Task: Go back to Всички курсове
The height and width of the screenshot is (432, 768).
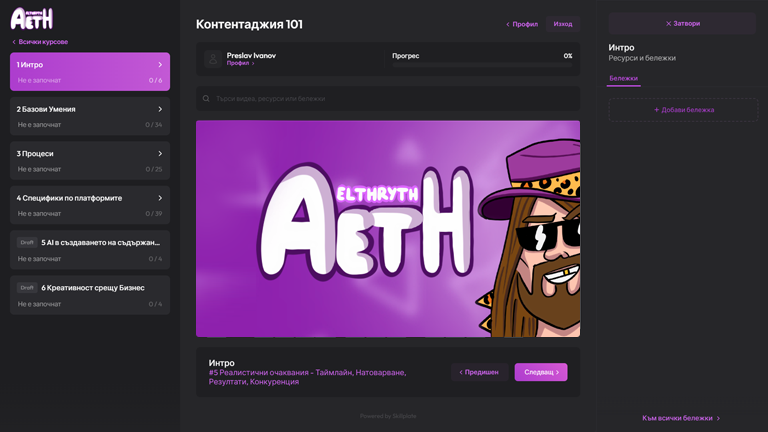Action: click(40, 42)
